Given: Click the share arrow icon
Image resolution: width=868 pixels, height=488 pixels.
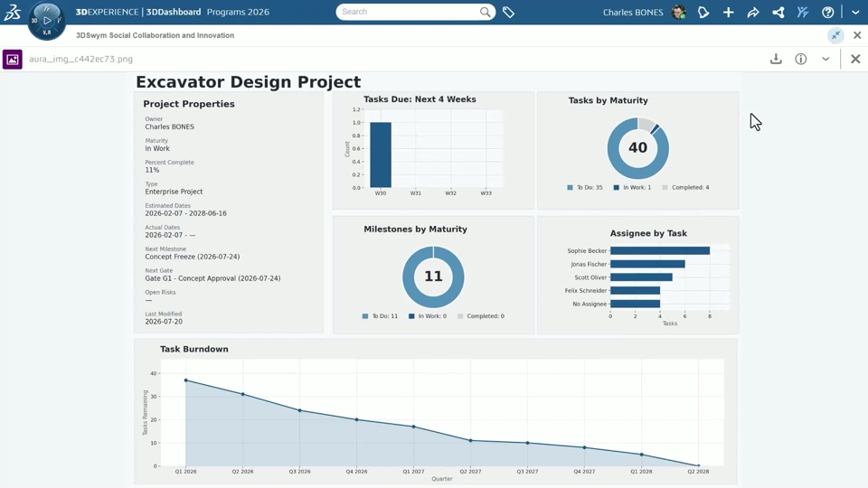Looking at the screenshot, I should (753, 12).
